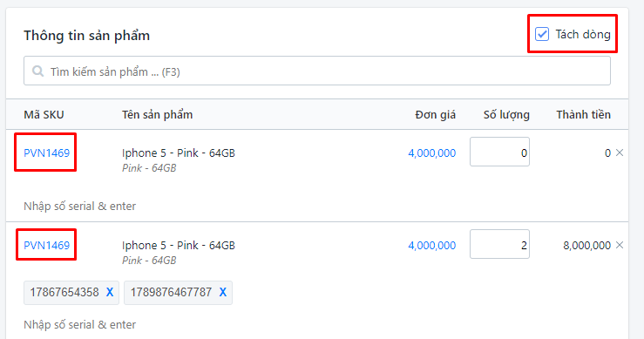Remove the product row with zero total
Viewport: 644px width, 339px height.
(x=620, y=153)
